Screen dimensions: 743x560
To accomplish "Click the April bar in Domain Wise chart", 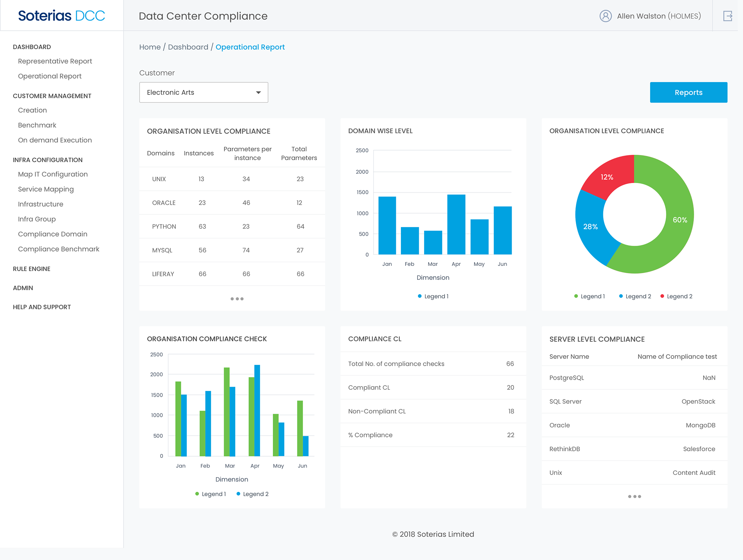I will pyautogui.click(x=456, y=224).
